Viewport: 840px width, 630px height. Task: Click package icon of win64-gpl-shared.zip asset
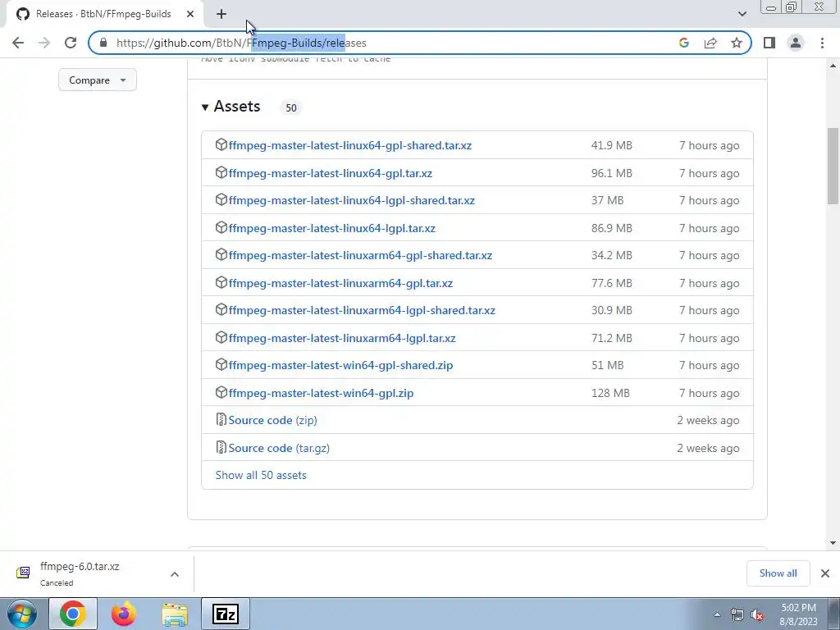click(x=221, y=365)
